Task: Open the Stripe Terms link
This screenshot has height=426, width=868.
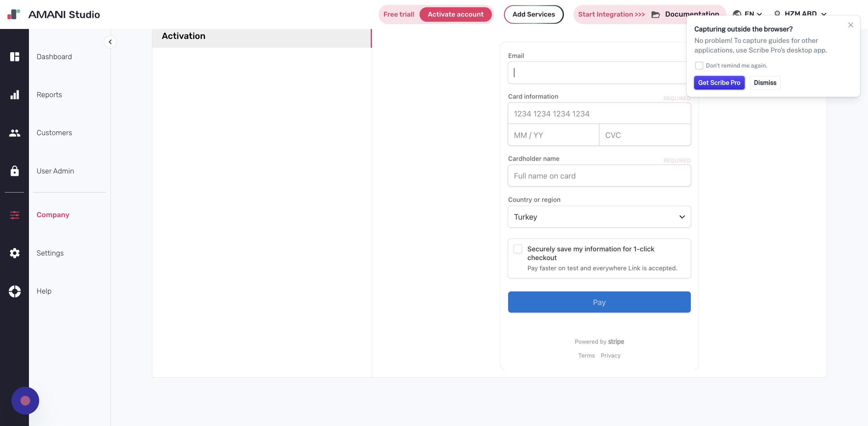Action: [x=586, y=355]
